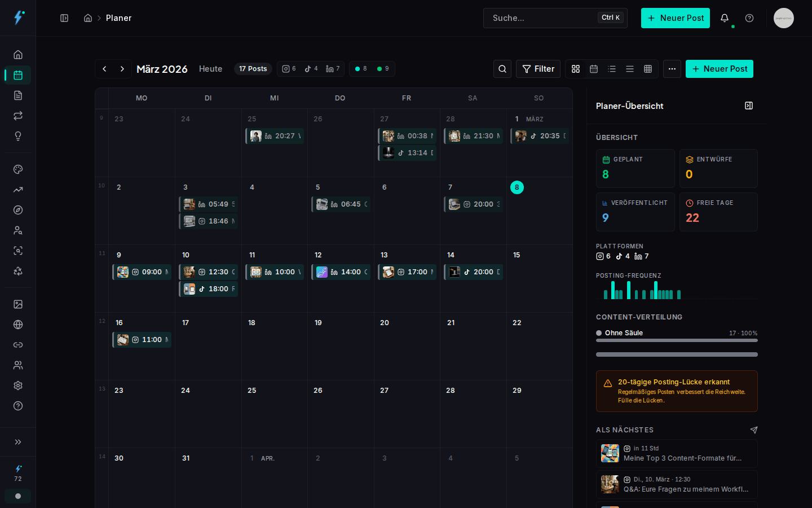Viewport: 812px width, 508px height.
Task: Open the palette icon in sidebar
Action: coord(18,169)
